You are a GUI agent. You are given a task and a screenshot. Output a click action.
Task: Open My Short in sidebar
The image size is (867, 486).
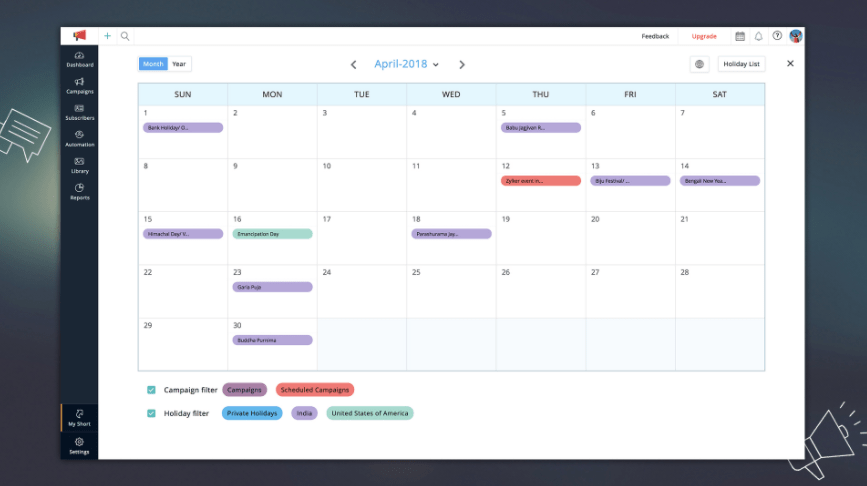80,418
